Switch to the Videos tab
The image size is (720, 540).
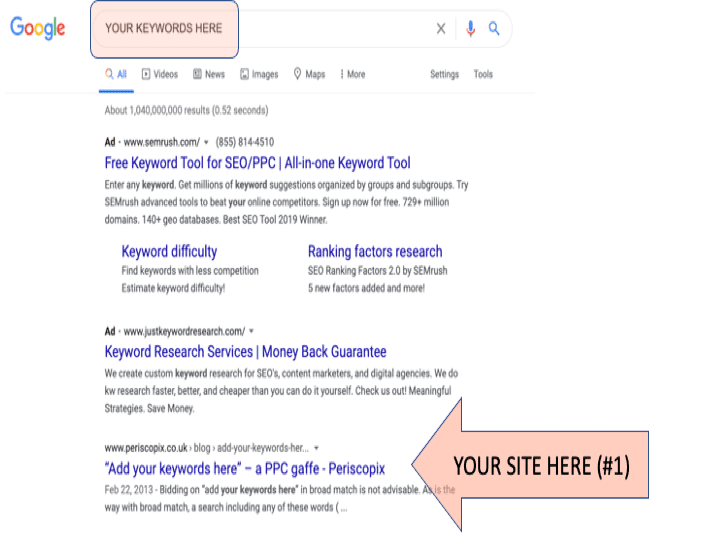(160, 74)
